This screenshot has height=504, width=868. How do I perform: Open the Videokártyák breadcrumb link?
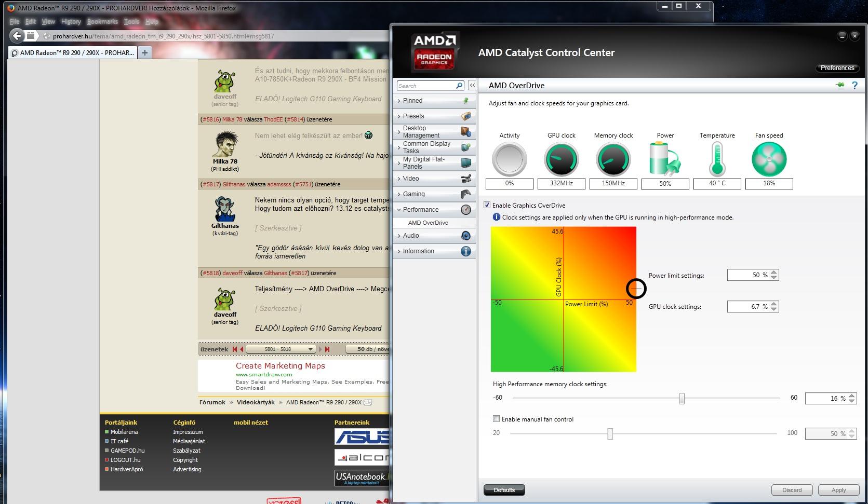(x=256, y=402)
